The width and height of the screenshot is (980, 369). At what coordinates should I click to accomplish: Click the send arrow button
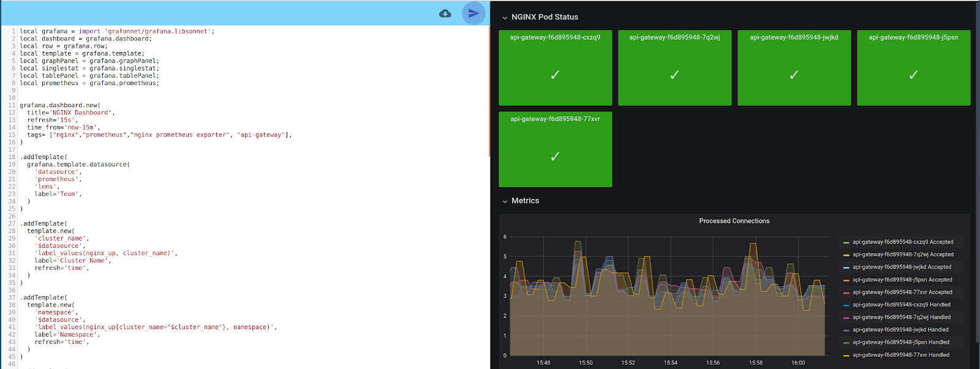pos(473,13)
